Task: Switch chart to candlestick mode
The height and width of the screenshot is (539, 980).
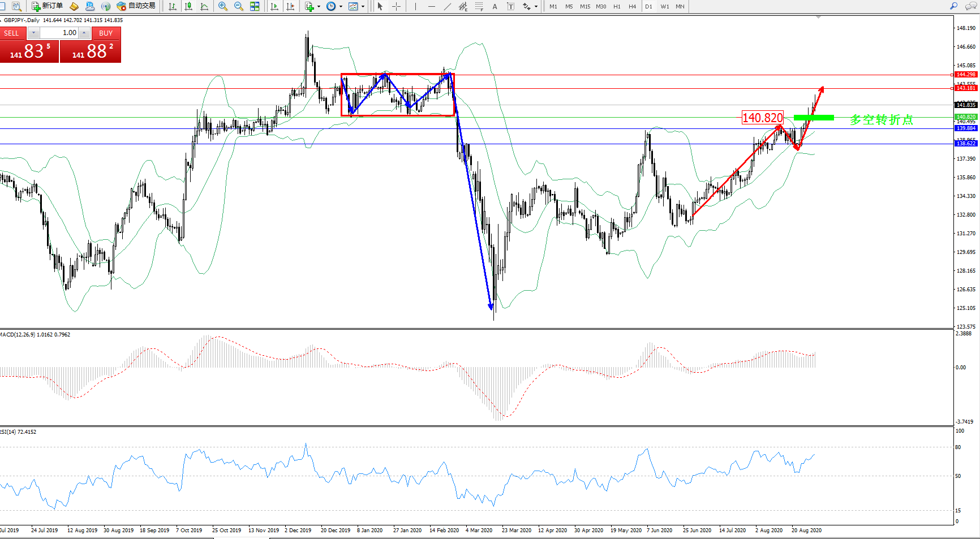Action: click(188, 6)
